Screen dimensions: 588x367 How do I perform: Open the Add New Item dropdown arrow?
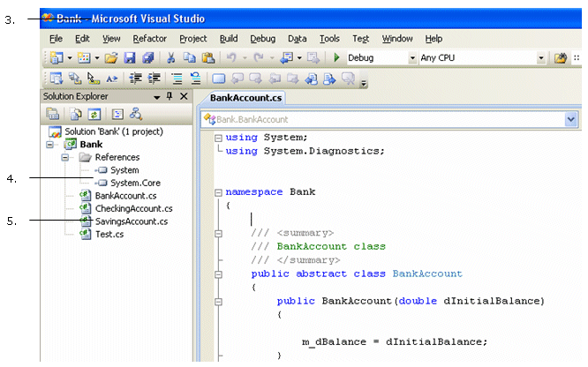[x=97, y=58]
